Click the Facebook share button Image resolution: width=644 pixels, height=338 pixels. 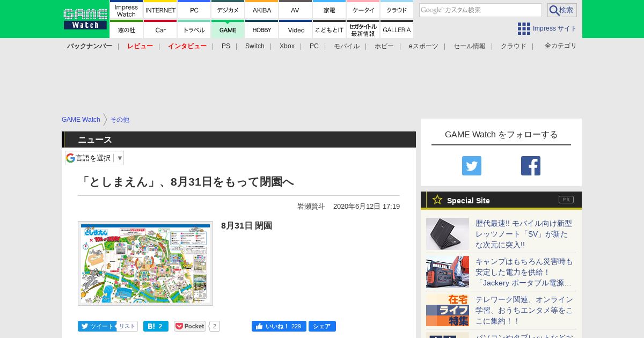(322, 326)
